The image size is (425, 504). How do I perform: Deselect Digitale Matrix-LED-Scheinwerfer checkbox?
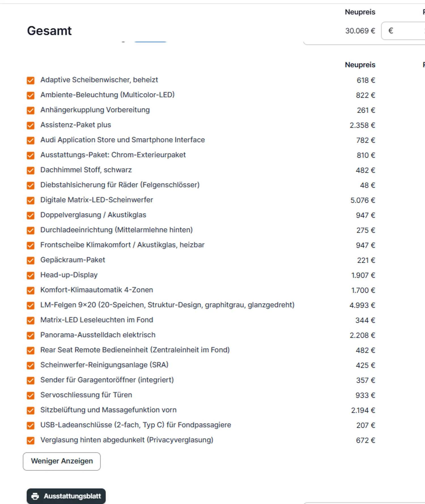(x=31, y=200)
